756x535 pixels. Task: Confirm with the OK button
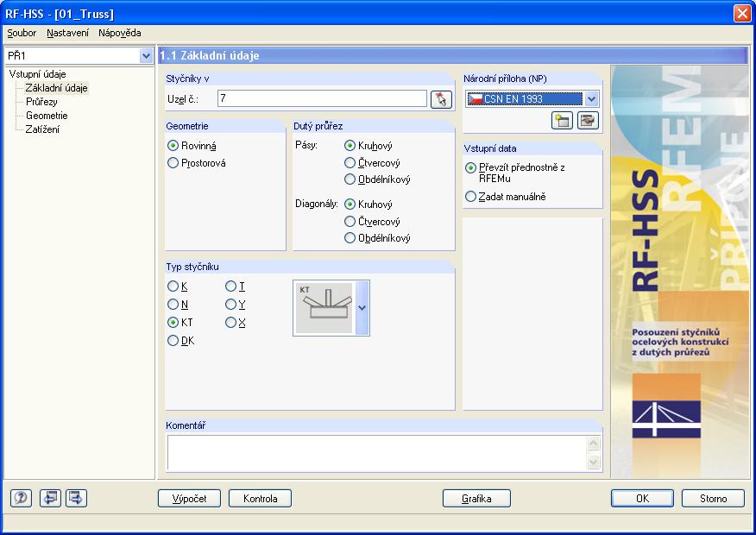642,499
